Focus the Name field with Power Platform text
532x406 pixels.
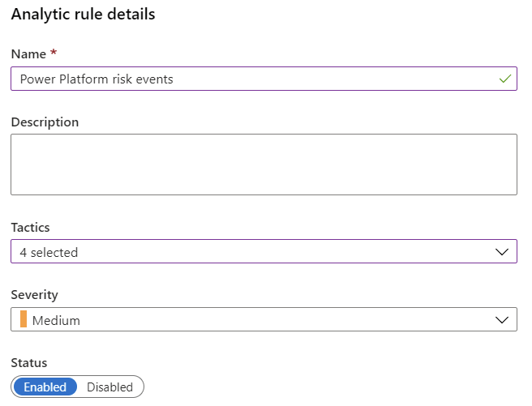click(264, 79)
